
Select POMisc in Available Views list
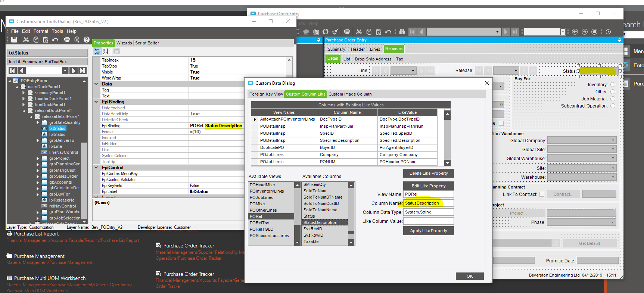coord(271,204)
